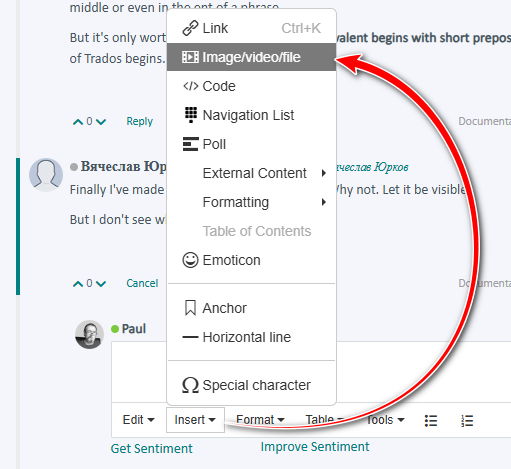
Task: Insert a Horizontal line
Action: tap(251, 337)
